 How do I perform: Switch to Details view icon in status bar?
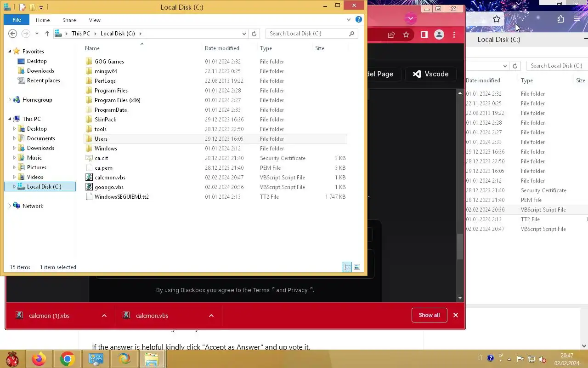point(347,267)
